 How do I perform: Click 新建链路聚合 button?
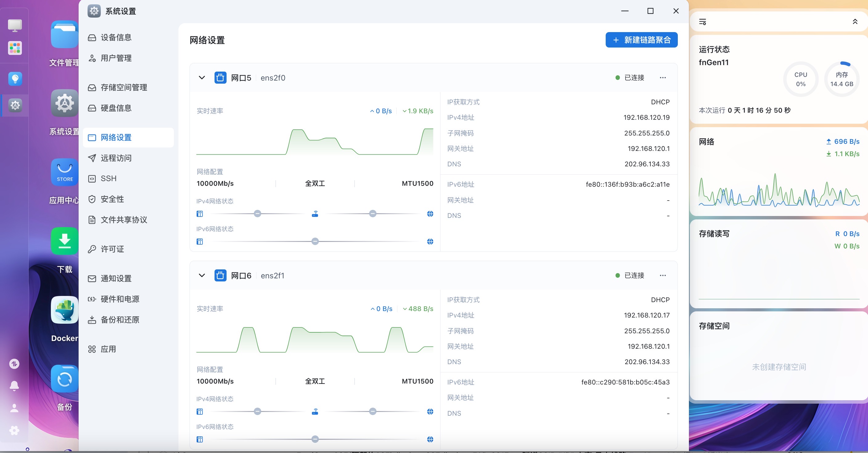coord(641,40)
